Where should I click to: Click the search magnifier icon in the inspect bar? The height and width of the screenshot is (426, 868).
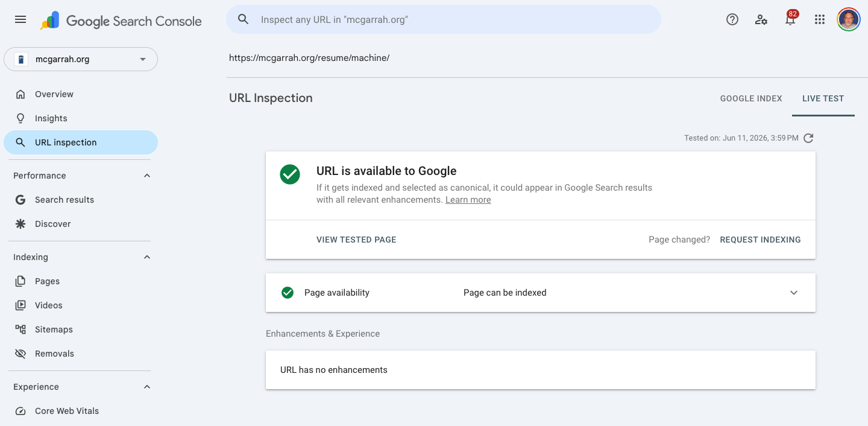(244, 19)
